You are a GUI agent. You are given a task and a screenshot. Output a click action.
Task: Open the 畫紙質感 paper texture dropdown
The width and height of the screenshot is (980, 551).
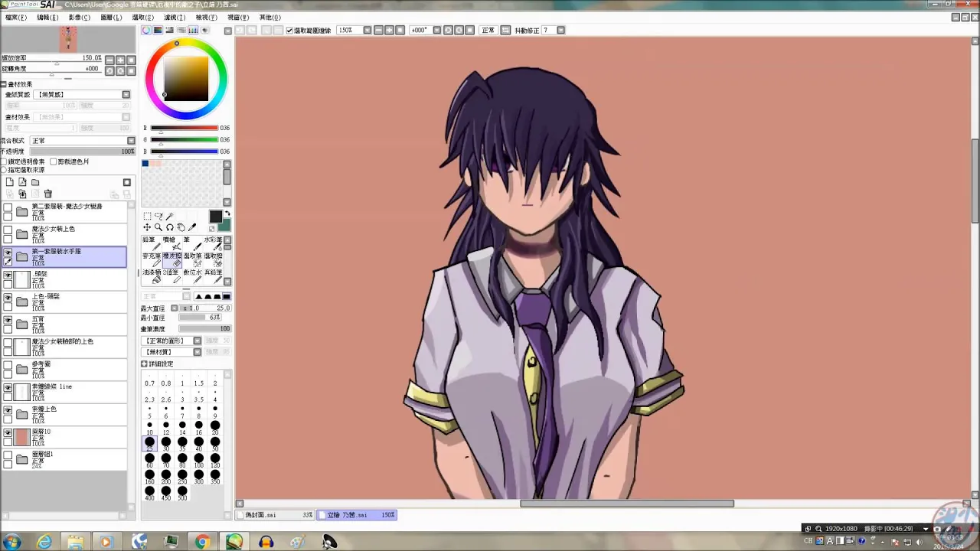[126, 95]
